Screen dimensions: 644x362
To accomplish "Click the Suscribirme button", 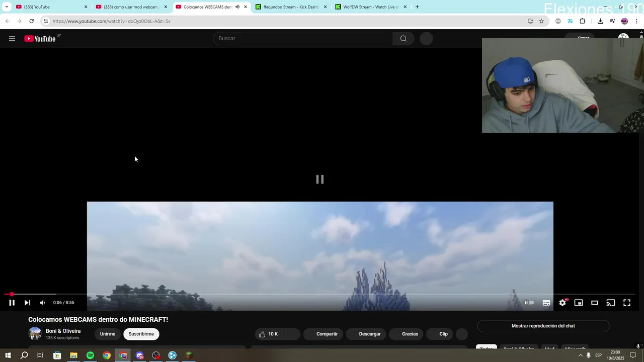I will pos(141,334).
